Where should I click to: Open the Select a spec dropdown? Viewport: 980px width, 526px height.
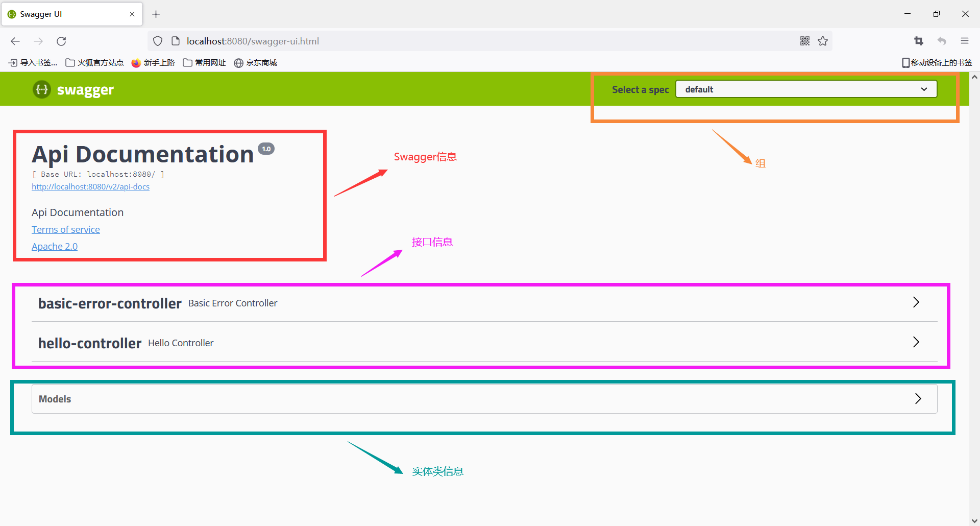(x=806, y=89)
